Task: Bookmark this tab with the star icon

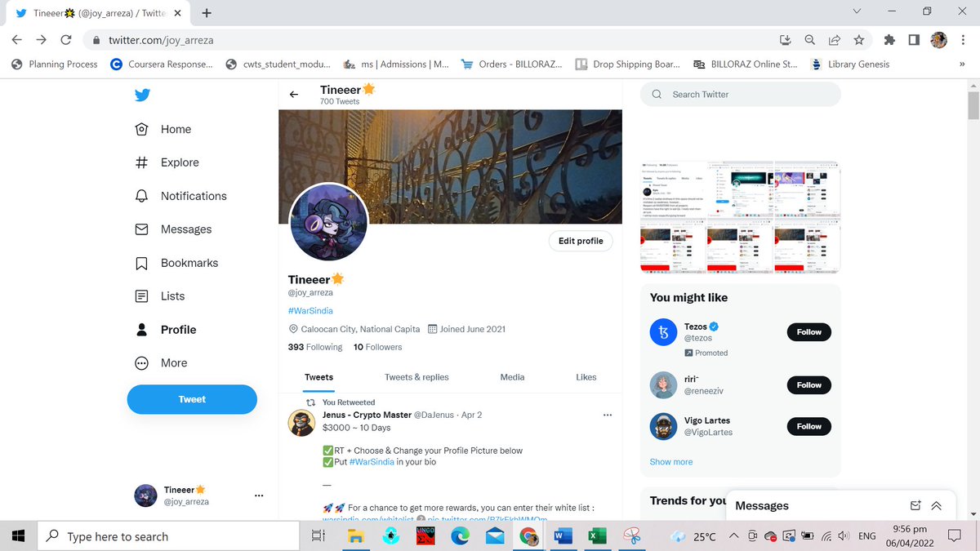Action: pyautogui.click(x=858, y=39)
